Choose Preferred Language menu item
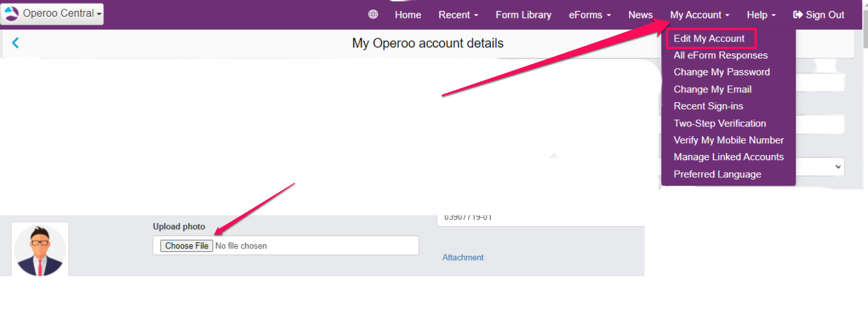 pos(717,174)
